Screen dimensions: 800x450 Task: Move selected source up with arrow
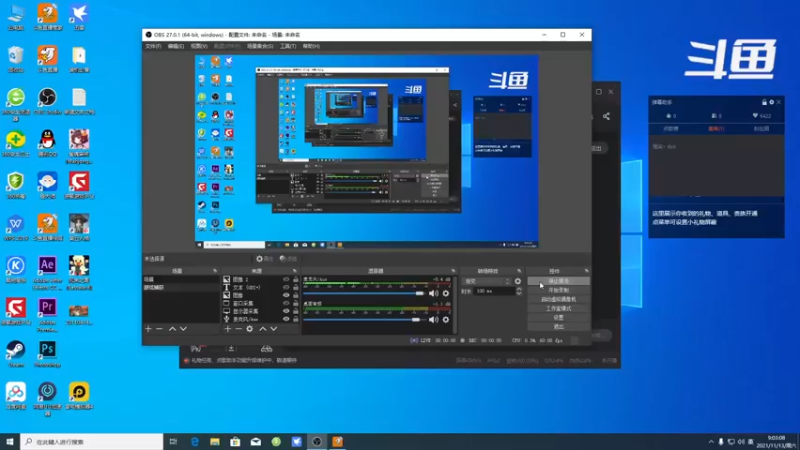(263, 329)
